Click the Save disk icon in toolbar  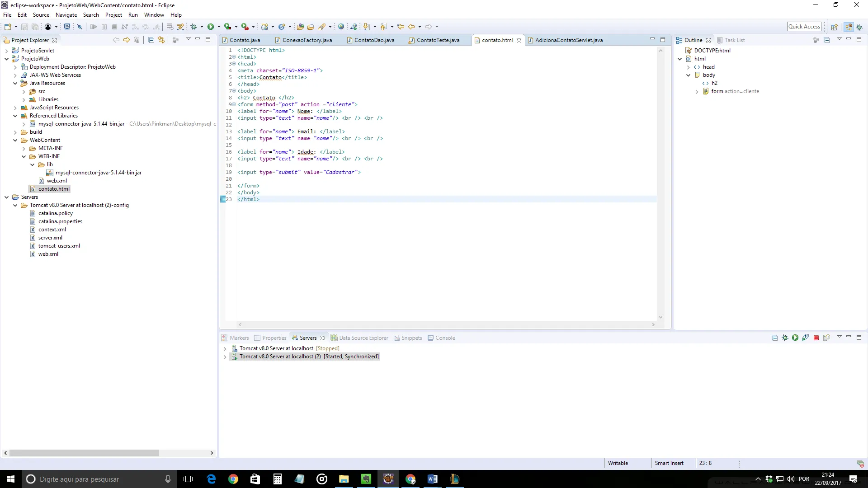pos(24,27)
